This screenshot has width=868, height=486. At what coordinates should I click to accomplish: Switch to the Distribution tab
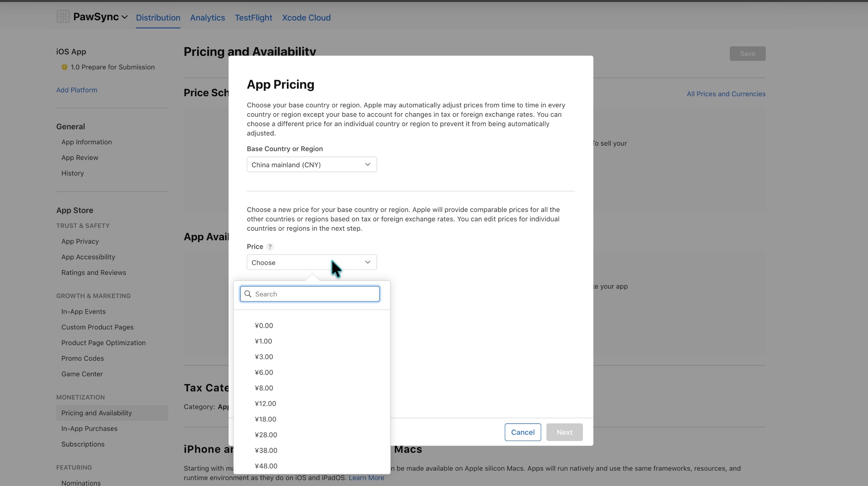pyautogui.click(x=158, y=17)
